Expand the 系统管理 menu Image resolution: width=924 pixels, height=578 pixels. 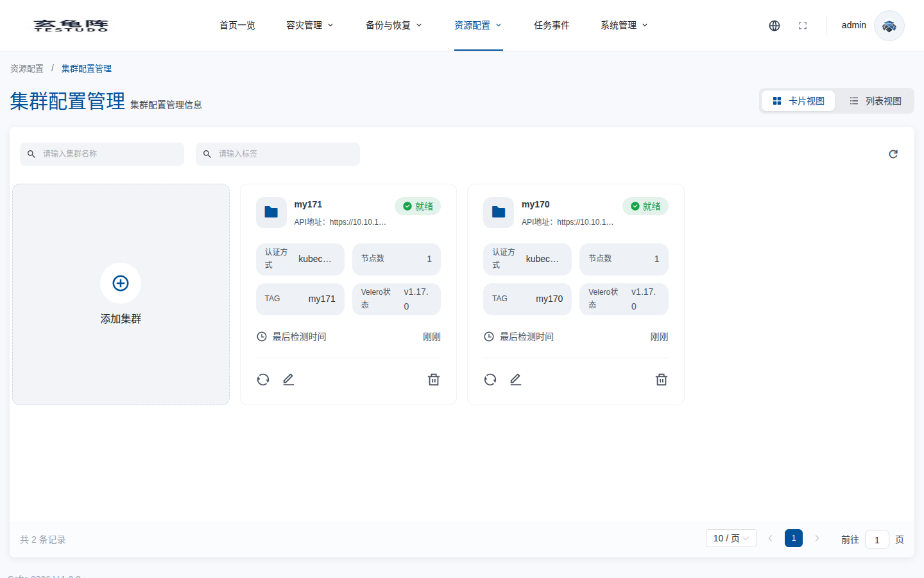624,26
